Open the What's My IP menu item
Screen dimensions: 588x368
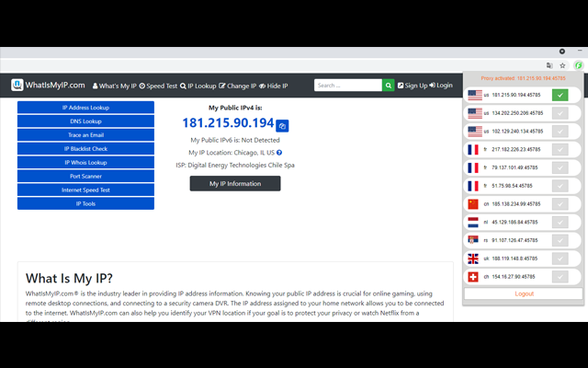pyautogui.click(x=114, y=86)
